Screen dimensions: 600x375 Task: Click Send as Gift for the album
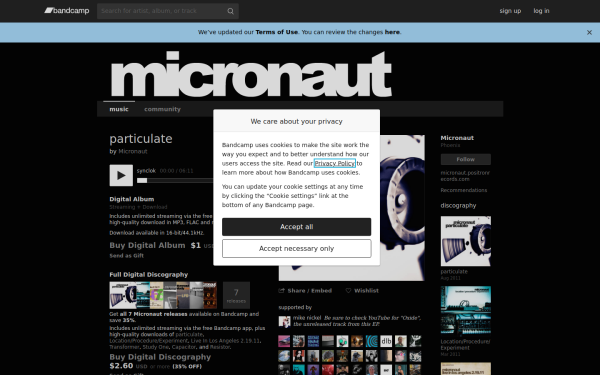[x=127, y=256]
